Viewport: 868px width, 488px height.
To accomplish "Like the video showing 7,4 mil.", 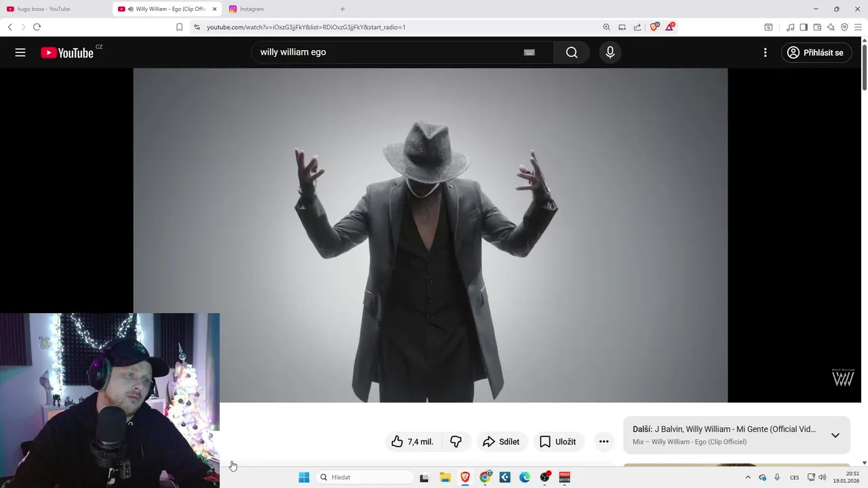I will click(413, 442).
